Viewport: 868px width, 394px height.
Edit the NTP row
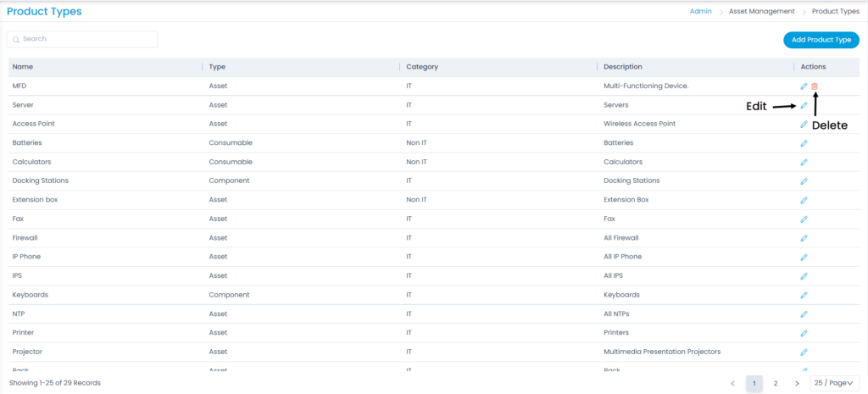point(804,314)
